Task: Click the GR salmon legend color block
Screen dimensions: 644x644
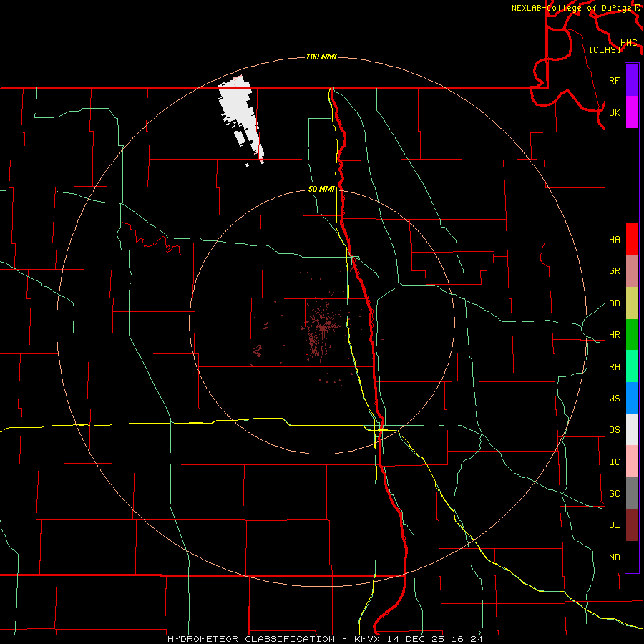Action: [632, 270]
